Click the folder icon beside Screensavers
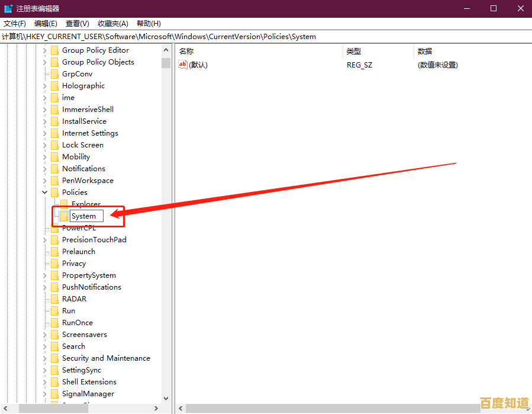Viewport: 532px width, 414px height. coord(56,334)
